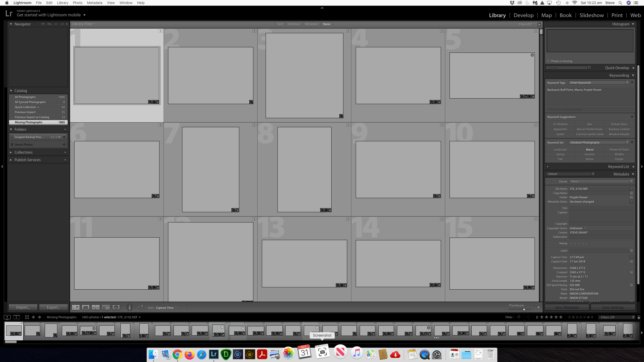The width and height of the screenshot is (644, 362).
Task: Open the Photo menu
Action: [77, 3]
